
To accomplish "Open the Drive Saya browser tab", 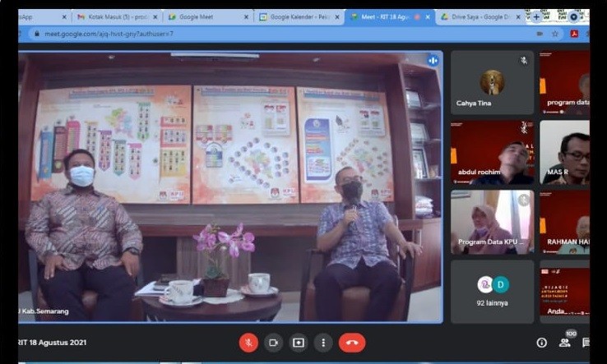I will [475, 16].
